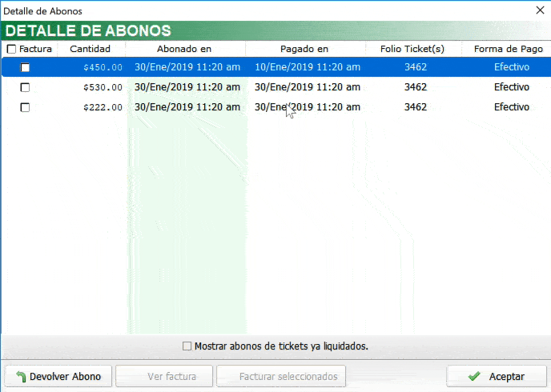Click Abonado en date in $530.00 row
The height and width of the screenshot is (392, 551).
click(x=187, y=87)
